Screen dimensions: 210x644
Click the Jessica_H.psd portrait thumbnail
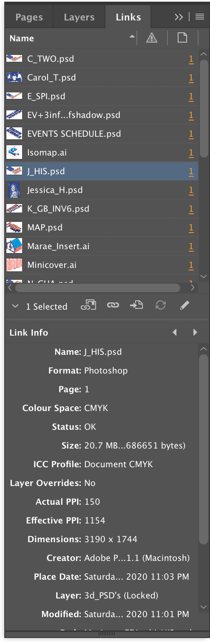tap(14, 190)
